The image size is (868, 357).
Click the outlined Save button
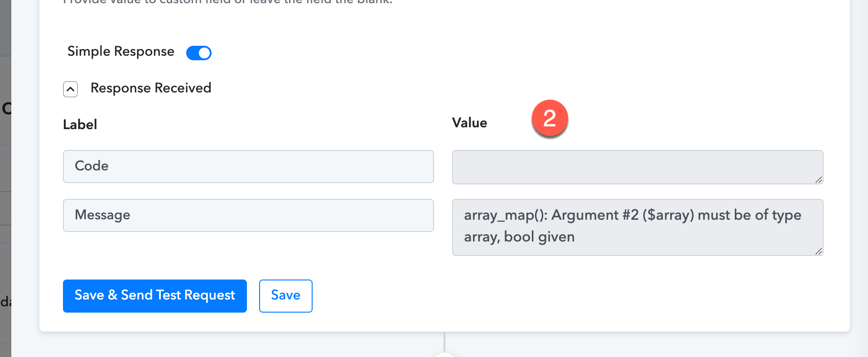click(286, 296)
